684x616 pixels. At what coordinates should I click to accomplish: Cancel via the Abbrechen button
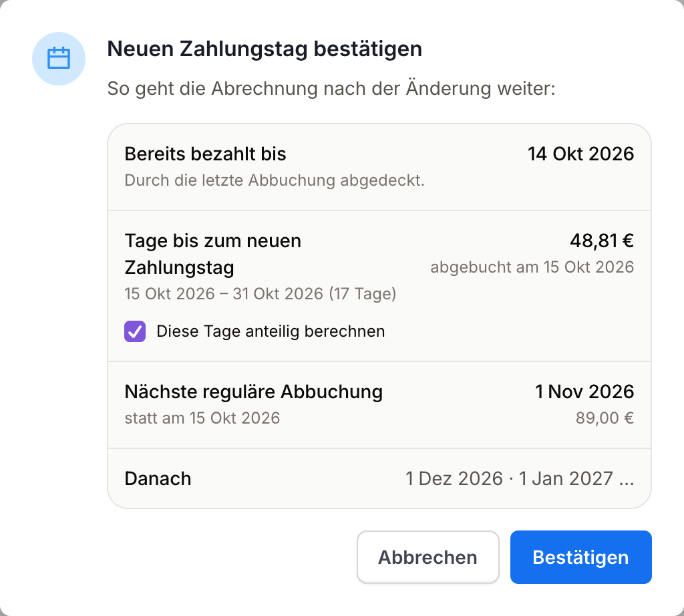(428, 557)
